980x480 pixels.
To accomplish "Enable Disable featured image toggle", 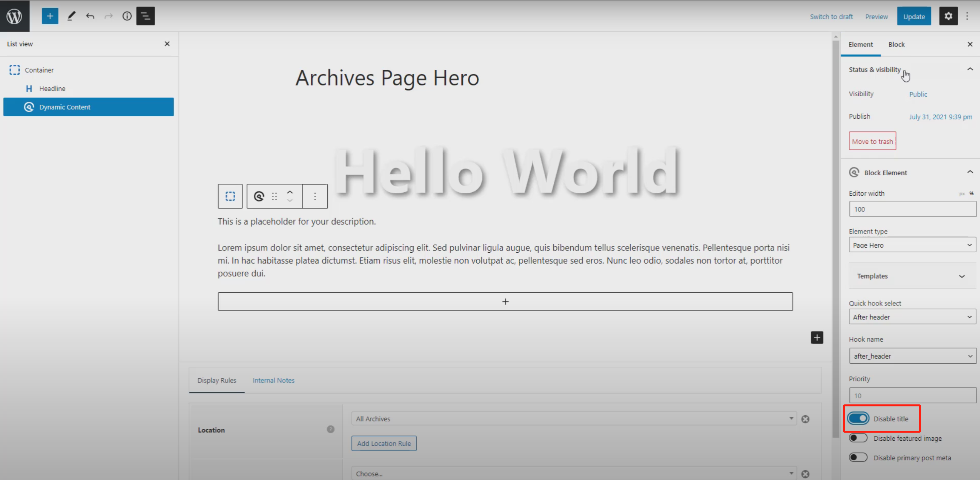I will [x=858, y=438].
